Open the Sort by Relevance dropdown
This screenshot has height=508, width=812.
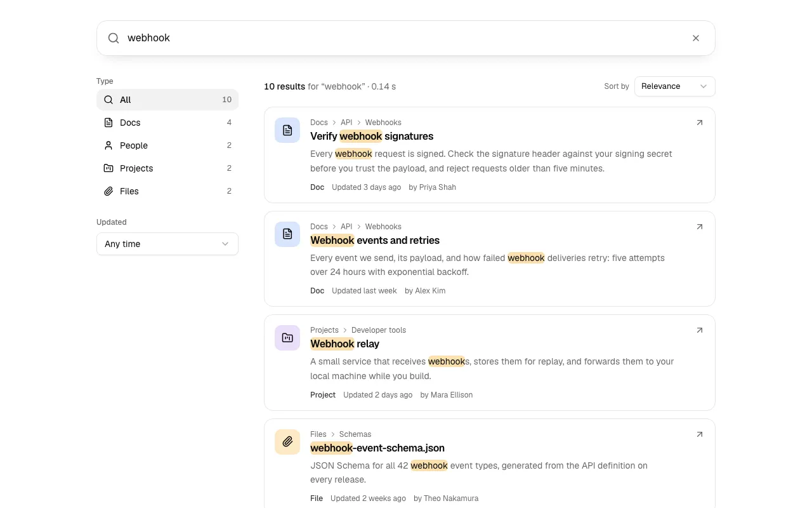click(674, 86)
